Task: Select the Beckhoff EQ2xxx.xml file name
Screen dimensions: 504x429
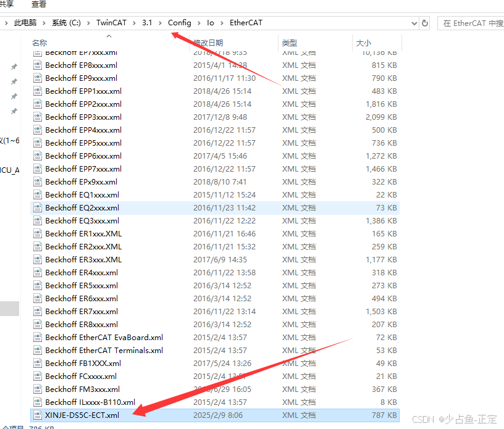Action: coord(82,208)
